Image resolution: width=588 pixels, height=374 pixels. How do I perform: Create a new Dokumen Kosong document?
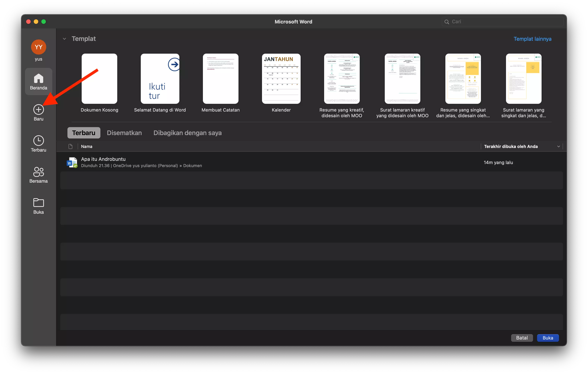(99, 78)
